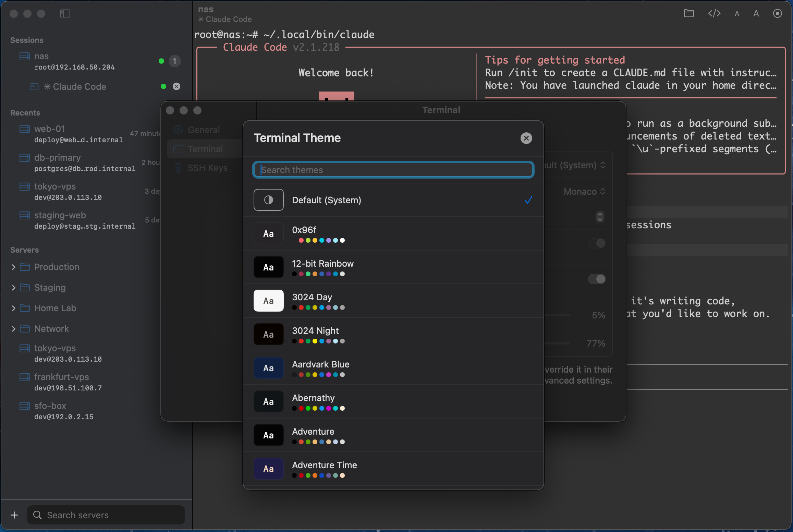This screenshot has width=793, height=532.
Task: Adjust the 77% slider
Action: coord(557,343)
